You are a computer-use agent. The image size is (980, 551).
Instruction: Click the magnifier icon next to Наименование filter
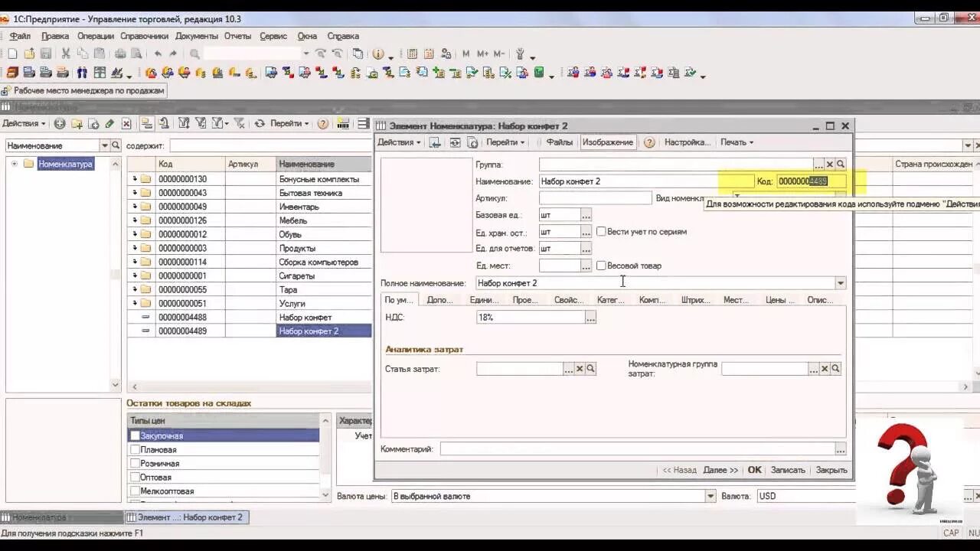click(x=116, y=145)
